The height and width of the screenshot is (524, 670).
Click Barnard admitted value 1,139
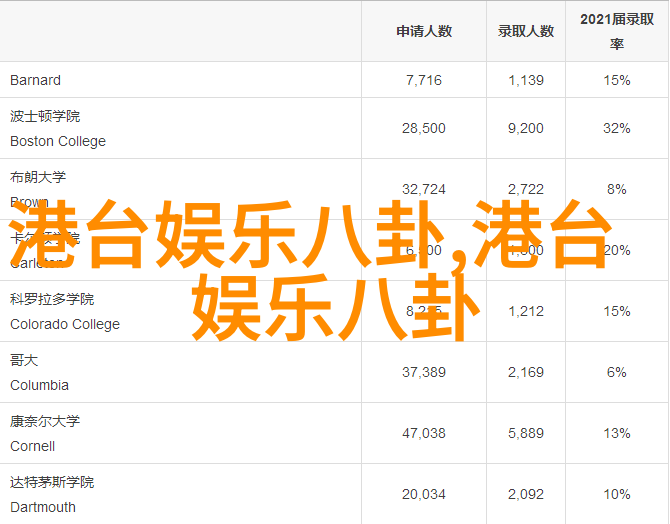(526, 80)
